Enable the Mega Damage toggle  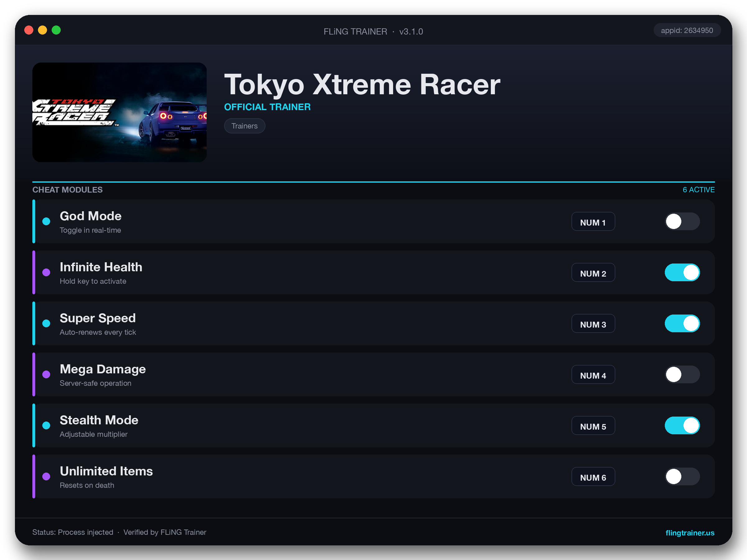[x=682, y=374]
